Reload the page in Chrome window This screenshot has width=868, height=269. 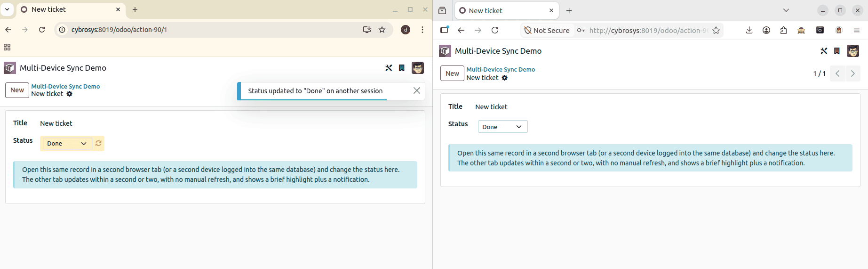pyautogui.click(x=42, y=30)
